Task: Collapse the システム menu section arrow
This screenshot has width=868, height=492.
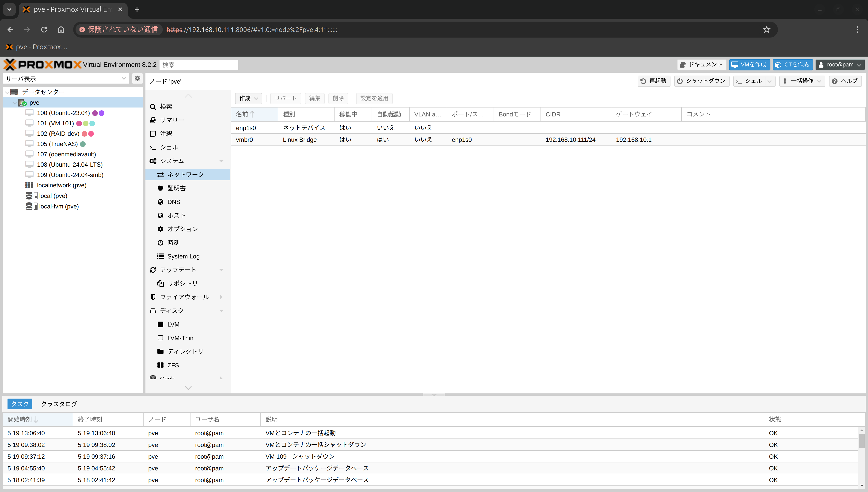Action: 221,161
